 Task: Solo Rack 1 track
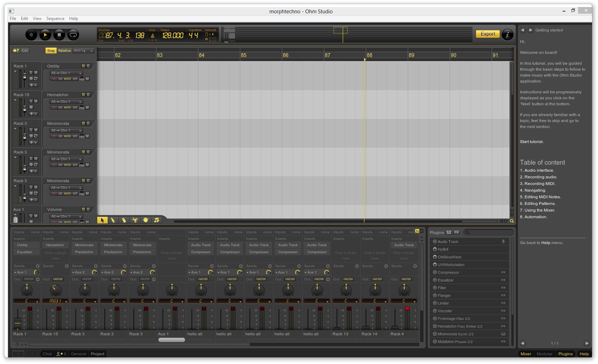31,72
